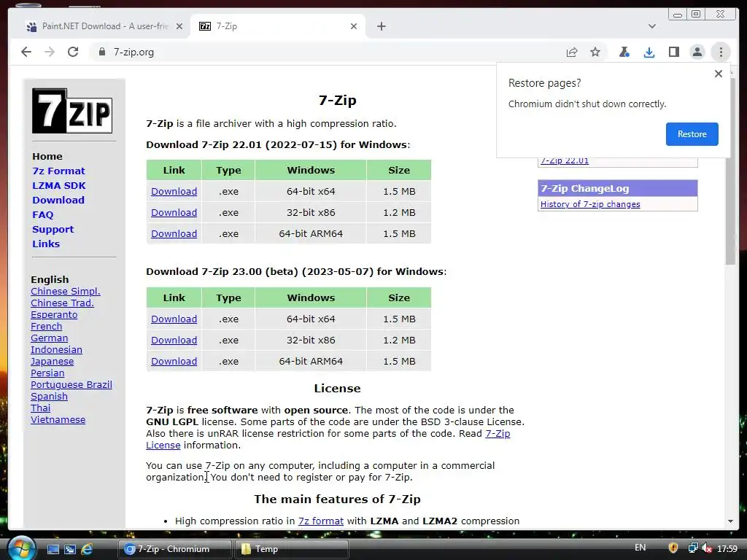Switch language to Persian
The height and width of the screenshot is (560, 747).
[x=47, y=373]
